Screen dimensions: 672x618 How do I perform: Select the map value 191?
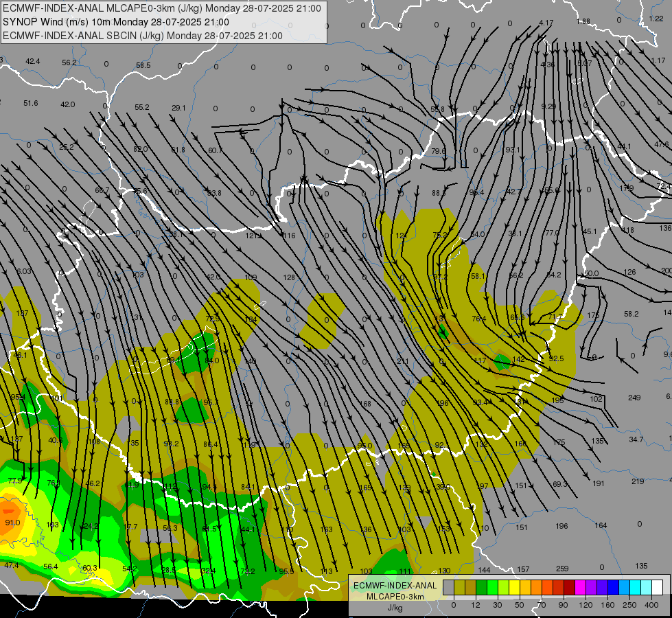(x=599, y=483)
